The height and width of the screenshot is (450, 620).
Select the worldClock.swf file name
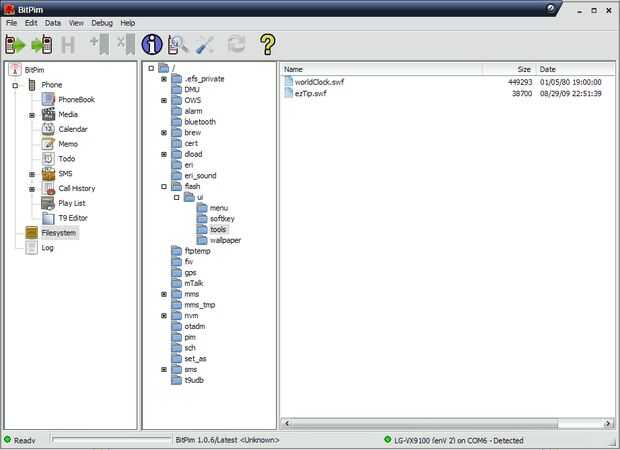319,82
